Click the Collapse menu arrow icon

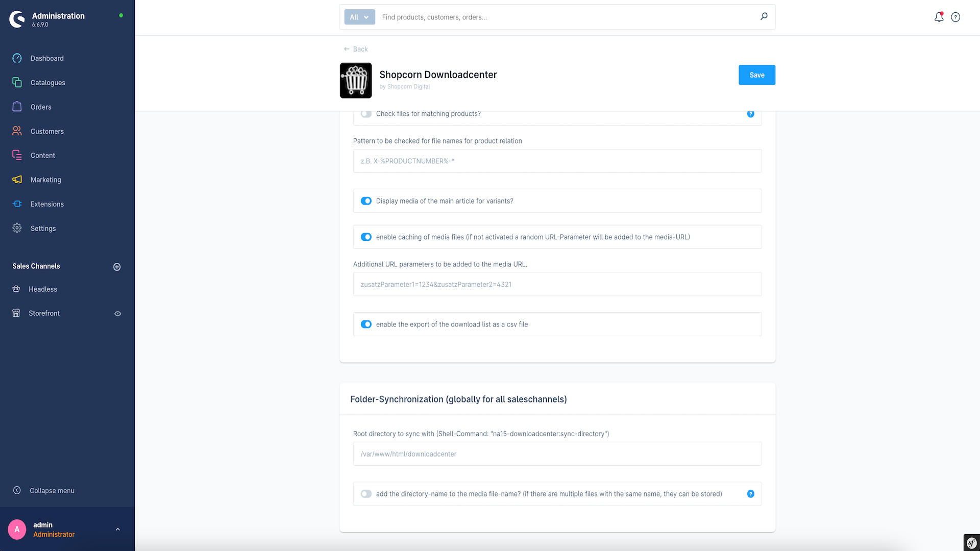tap(17, 490)
